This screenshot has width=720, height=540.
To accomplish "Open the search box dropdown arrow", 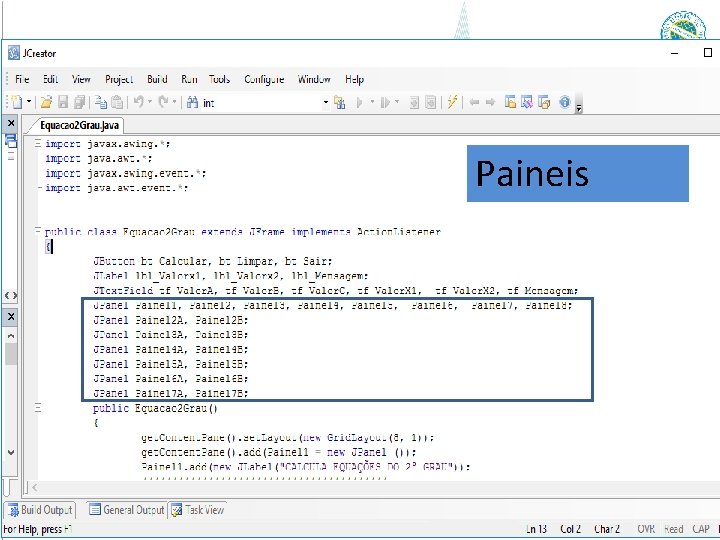I will tap(326, 102).
